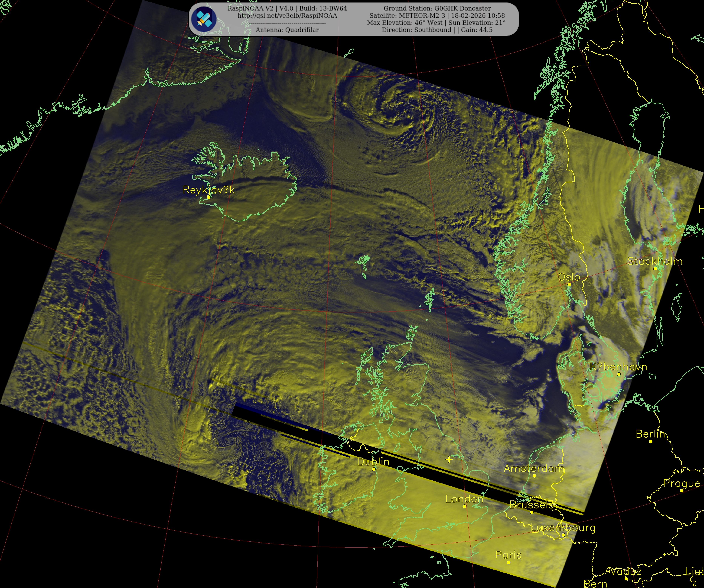Click the Oslo city dot marker
Viewport: 704px width, 588px height.
click(569, 284)
